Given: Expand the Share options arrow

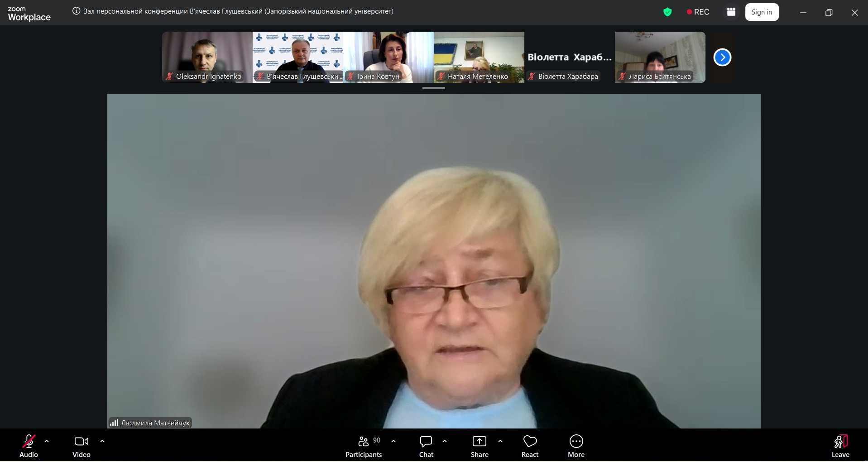Looking at the screenshot, I should point(500,441).
